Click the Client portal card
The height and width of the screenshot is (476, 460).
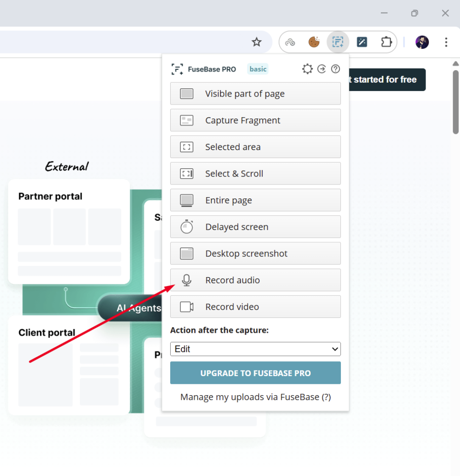click(x=69, y=366)
